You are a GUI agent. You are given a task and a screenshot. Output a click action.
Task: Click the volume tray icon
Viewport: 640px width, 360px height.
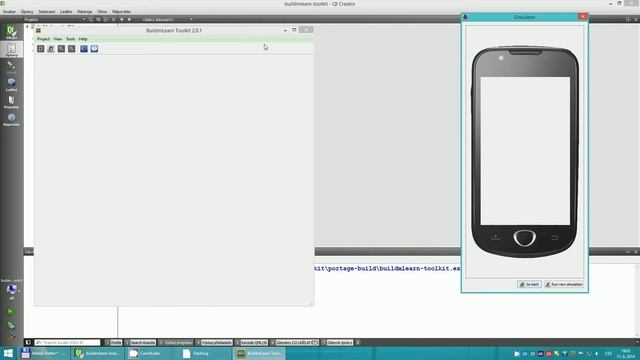[x=597, y=353]
